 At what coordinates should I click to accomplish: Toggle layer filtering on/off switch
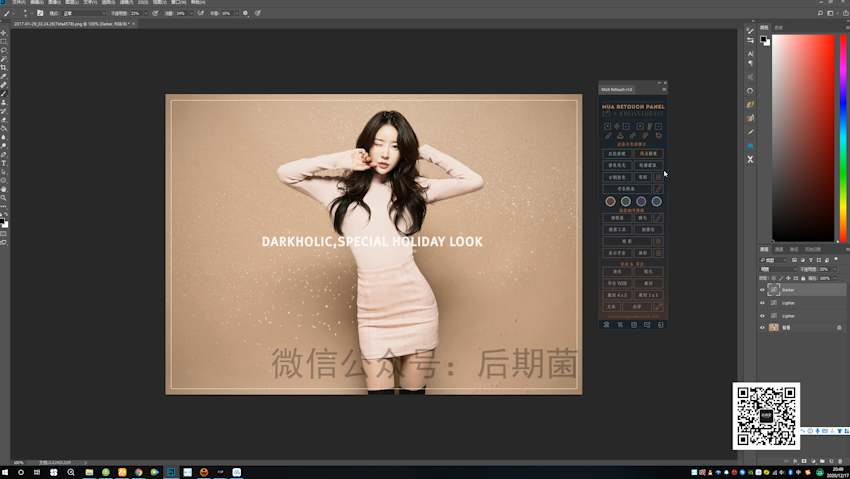[835, 260]
